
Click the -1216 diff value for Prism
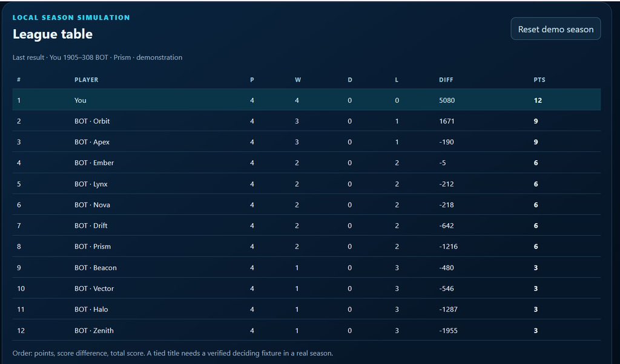449,246
